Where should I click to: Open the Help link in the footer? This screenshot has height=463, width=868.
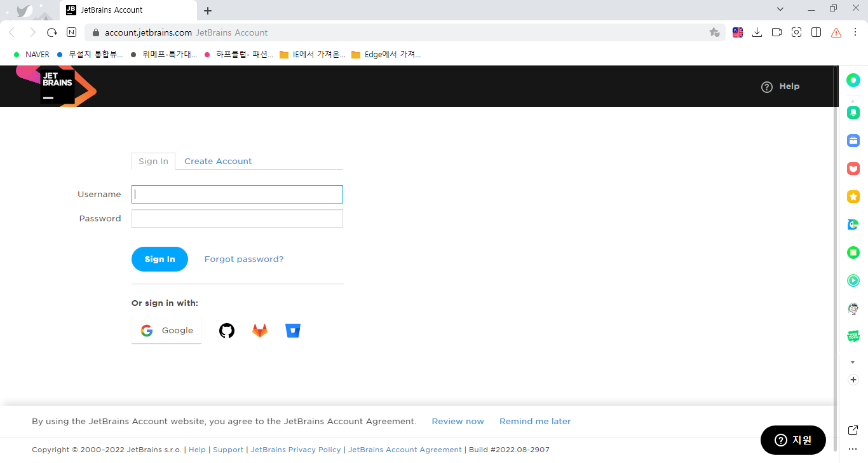[197, 450]
